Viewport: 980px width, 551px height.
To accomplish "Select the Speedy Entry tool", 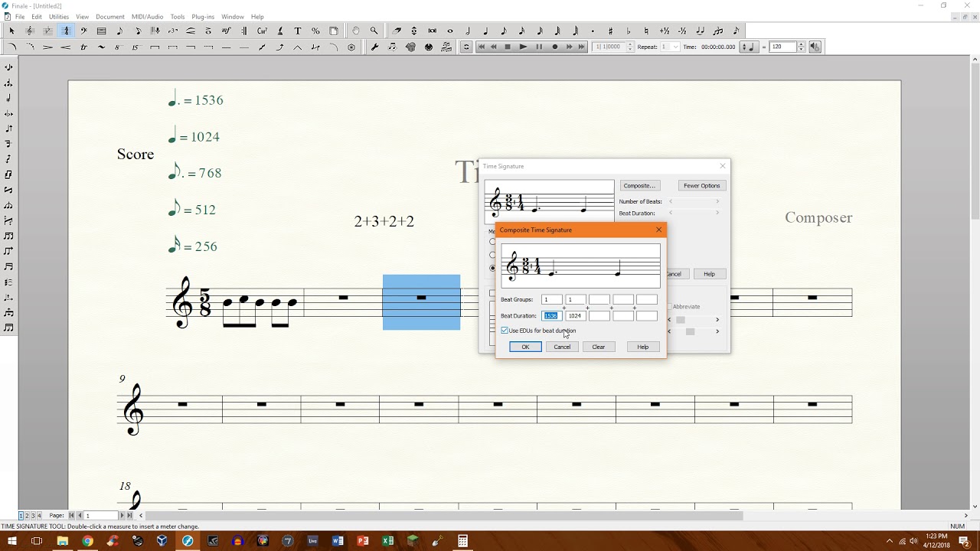I will (138, 31).
